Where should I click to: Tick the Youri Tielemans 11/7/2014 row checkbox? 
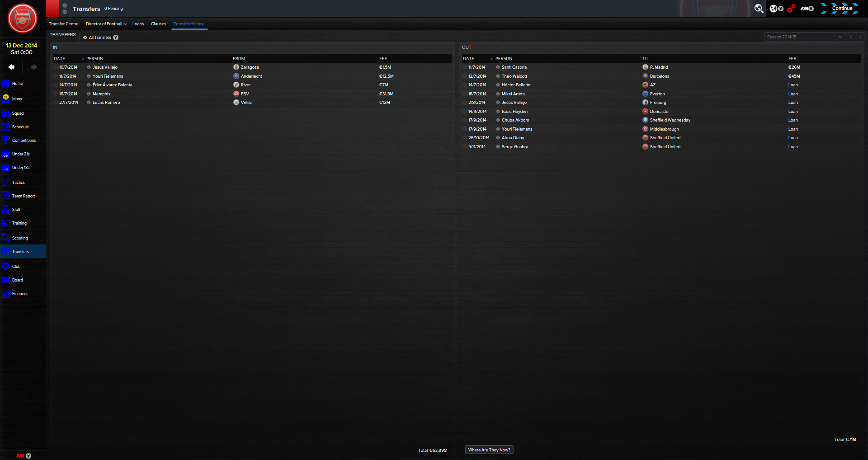point(56,76)
